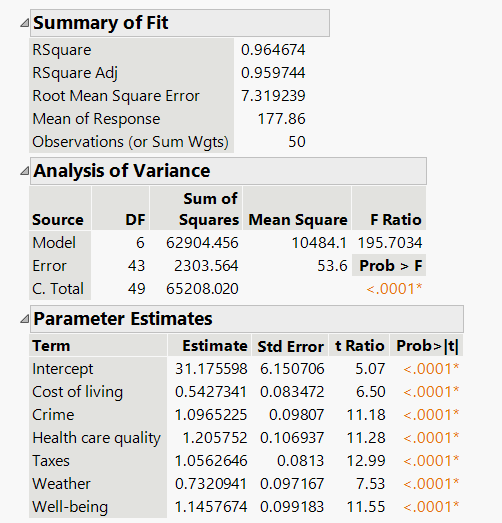Click the t Ratio column header

pyautogui.click(x=360, y=346)
